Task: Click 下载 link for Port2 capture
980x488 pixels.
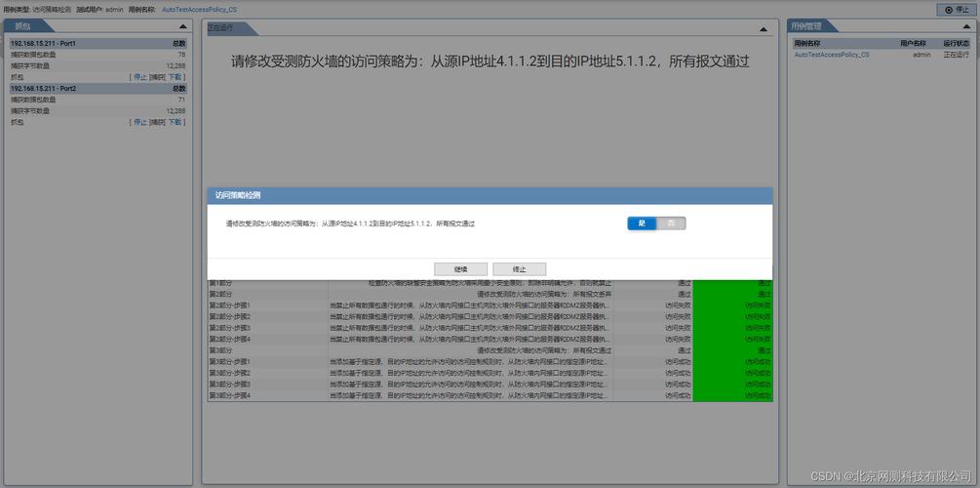Action: click(175, 122)
